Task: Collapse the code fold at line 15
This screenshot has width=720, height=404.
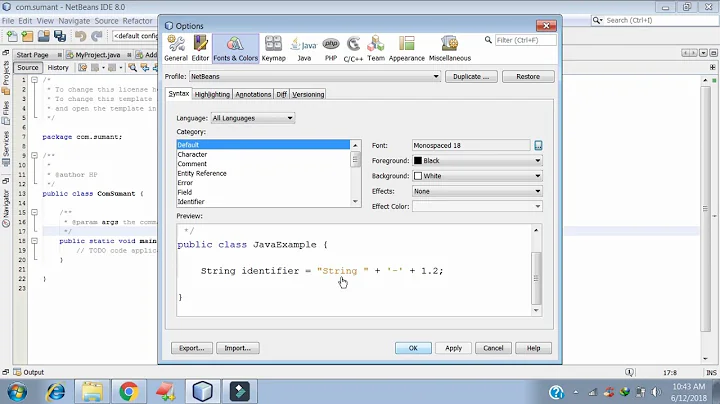Action: [x=34, y=213]
